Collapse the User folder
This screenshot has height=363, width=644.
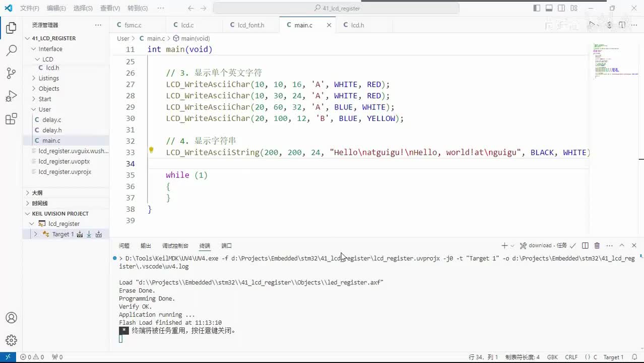[45, 109]
